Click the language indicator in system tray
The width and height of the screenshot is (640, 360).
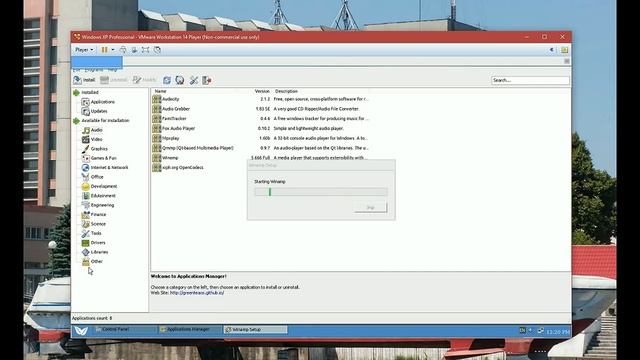coord(522,330)
